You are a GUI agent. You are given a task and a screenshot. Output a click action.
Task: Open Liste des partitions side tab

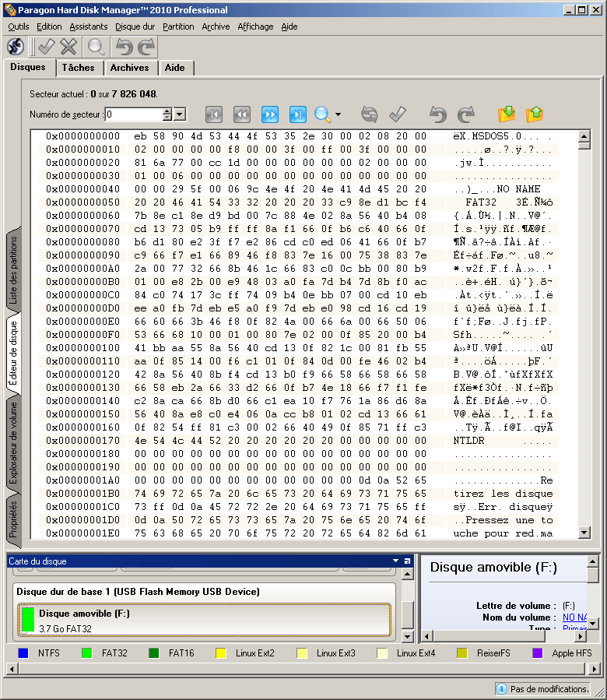pyautogui.click(x=13, y=270)
